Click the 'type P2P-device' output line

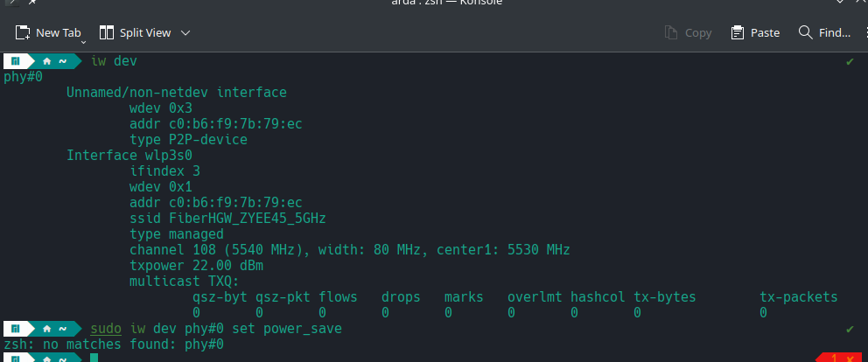188,140
